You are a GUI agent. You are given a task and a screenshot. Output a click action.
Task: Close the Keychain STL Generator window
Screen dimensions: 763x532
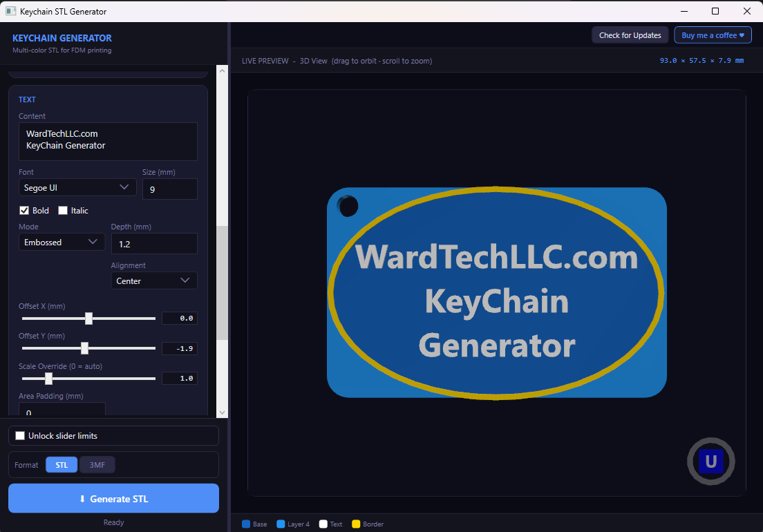[x=747, y=11]
